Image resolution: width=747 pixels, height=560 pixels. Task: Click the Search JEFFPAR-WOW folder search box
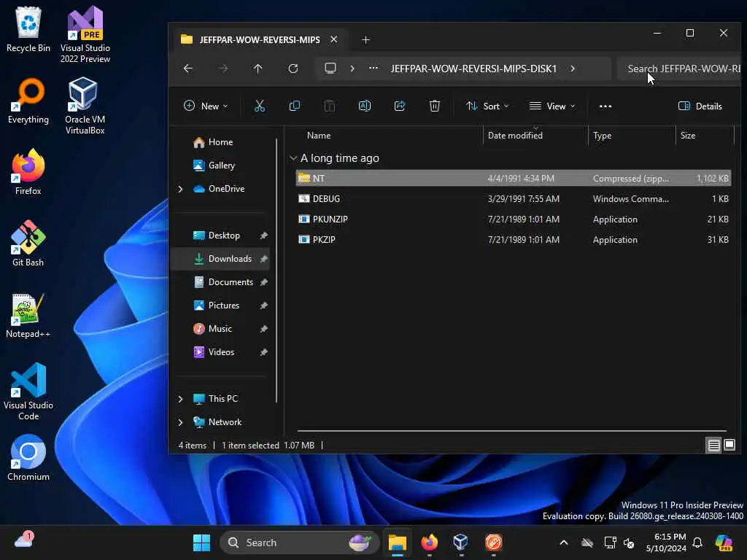pyautogui.click(x=679, y=69)
